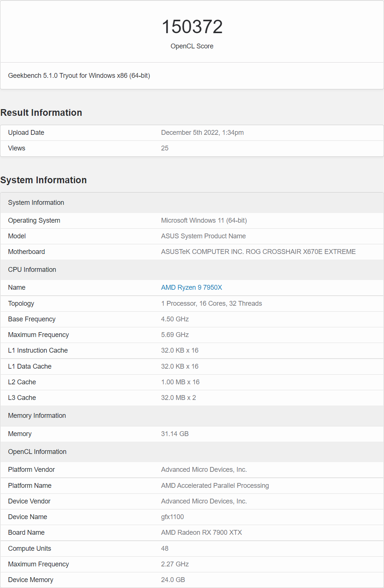The image size is (384, 588).
Task: Click the Device Vendor label
Action: coord(29,501)
